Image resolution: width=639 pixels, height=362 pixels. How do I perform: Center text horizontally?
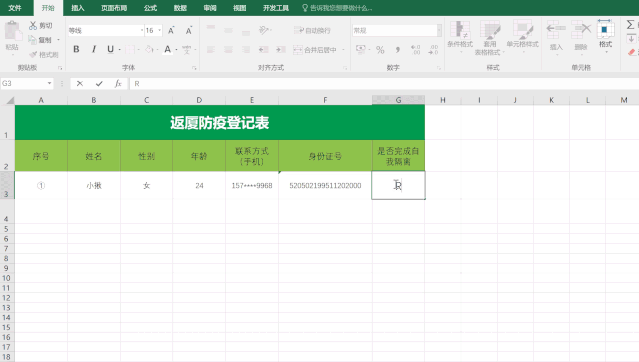(228, 50)
